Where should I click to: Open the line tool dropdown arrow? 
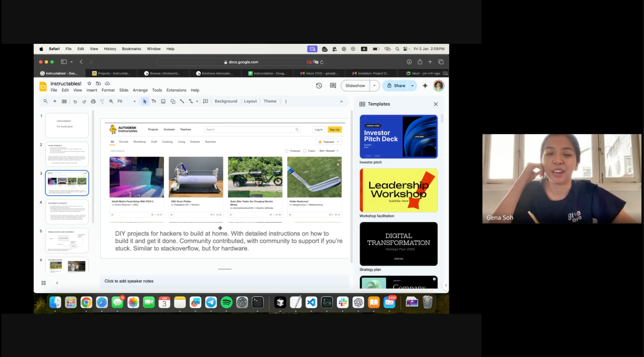[x=197, y=101]
